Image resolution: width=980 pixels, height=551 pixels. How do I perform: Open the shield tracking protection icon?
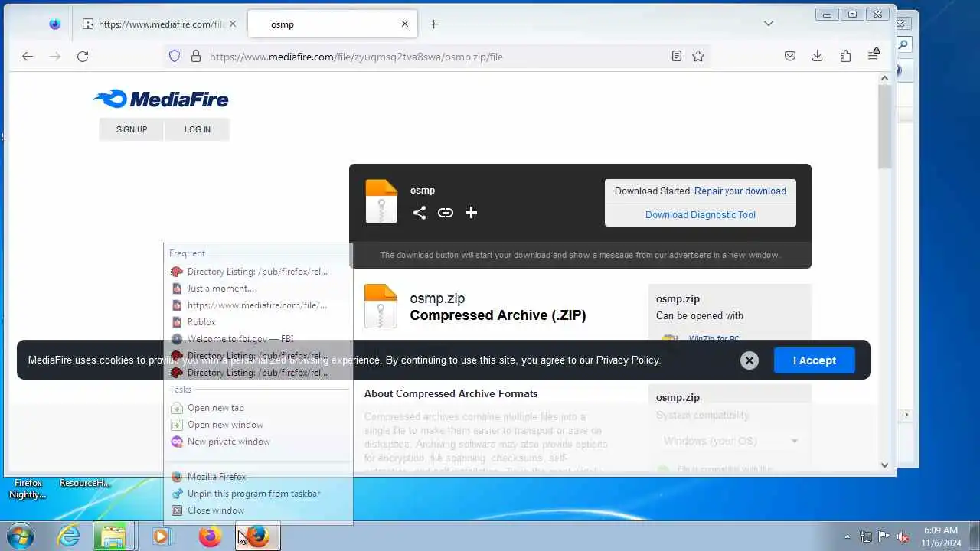click(x=175, y=56)
